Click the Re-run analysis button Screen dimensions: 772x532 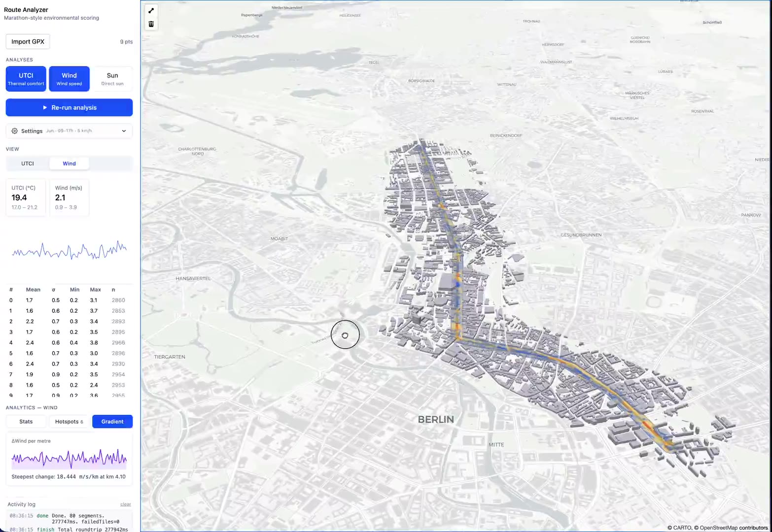pyautogui.click(x=69, y=107)
